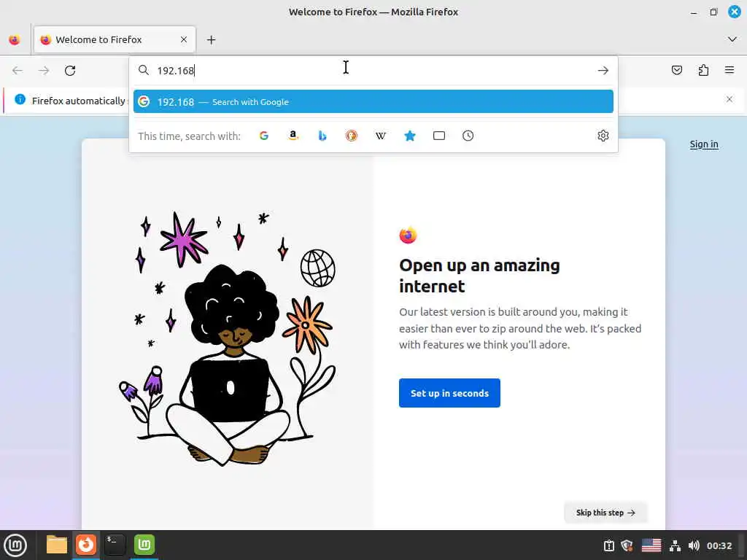
Task: Click the Set up in seconds button
Action: coord(449,393)
